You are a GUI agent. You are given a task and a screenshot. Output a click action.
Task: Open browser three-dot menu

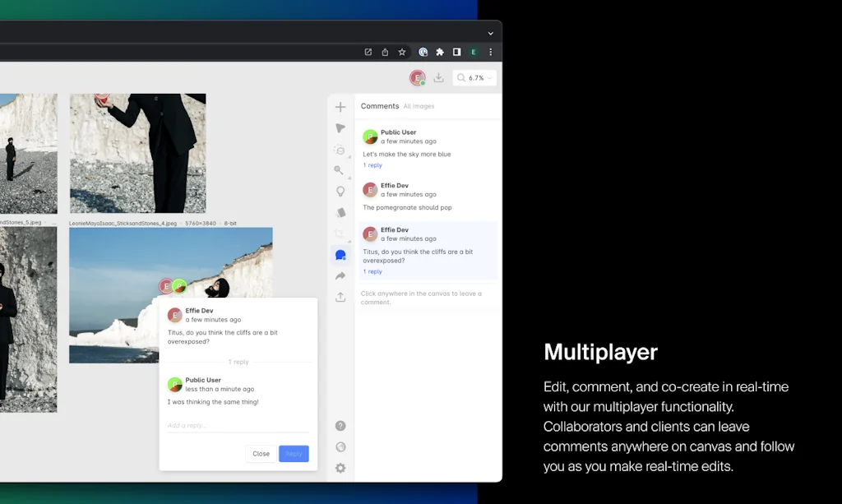[x=491, y=52]
